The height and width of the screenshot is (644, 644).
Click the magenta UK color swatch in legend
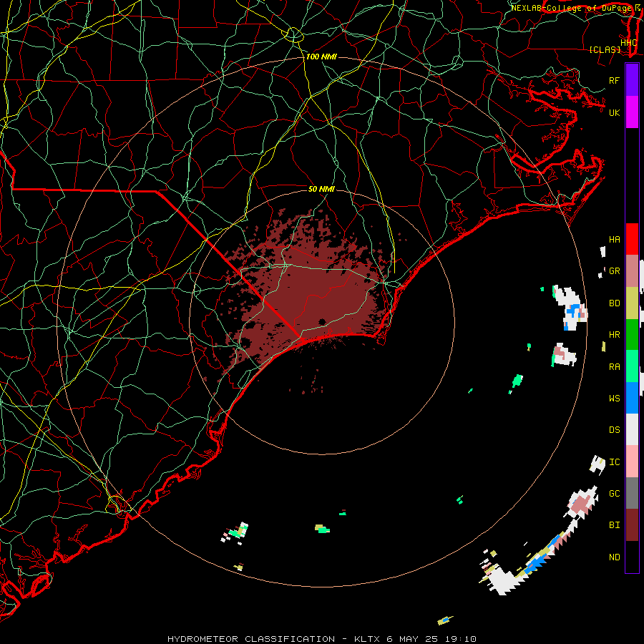[632, 112]
